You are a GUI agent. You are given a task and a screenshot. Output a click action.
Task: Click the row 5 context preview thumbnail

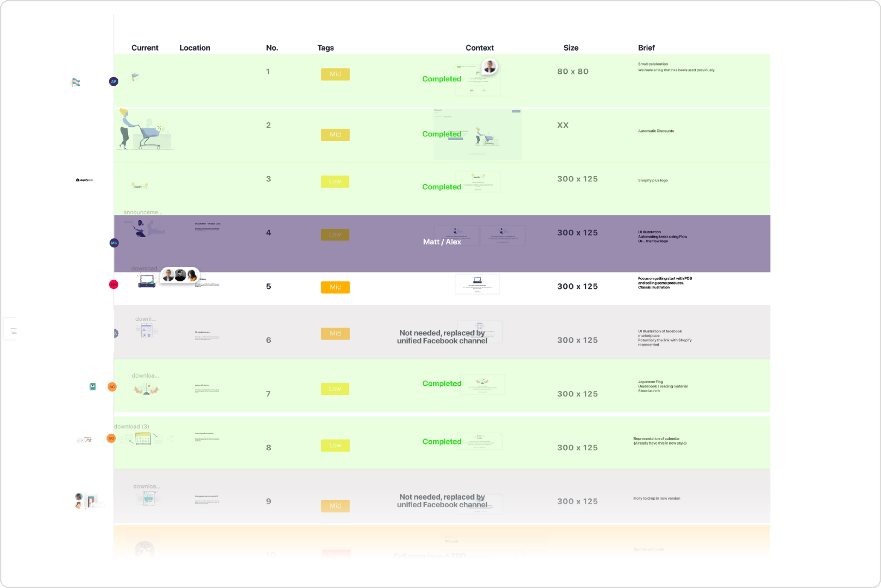point(477,284)
